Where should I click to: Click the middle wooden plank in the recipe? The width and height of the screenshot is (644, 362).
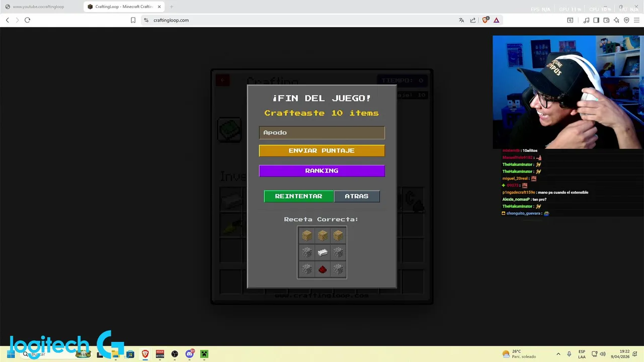323,235
